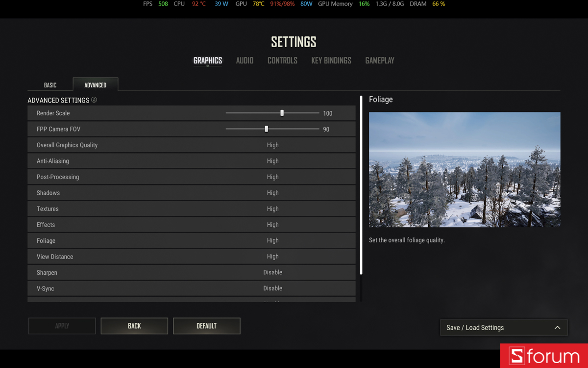Image resolution: width=588 pixels, height=368 pixels.
Task: Click the FOV value 90
Action: tap(326, 130)
